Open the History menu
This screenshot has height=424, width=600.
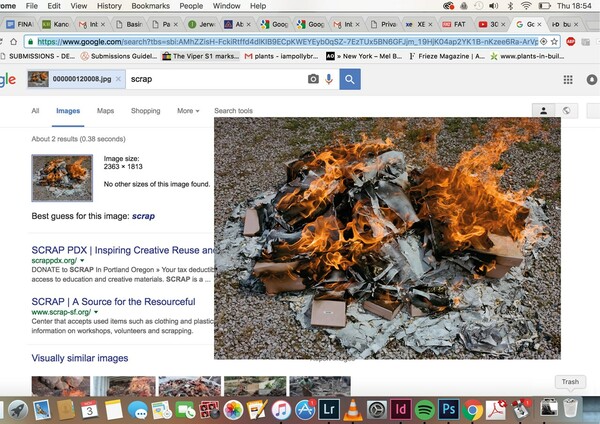tap(109, 6)
